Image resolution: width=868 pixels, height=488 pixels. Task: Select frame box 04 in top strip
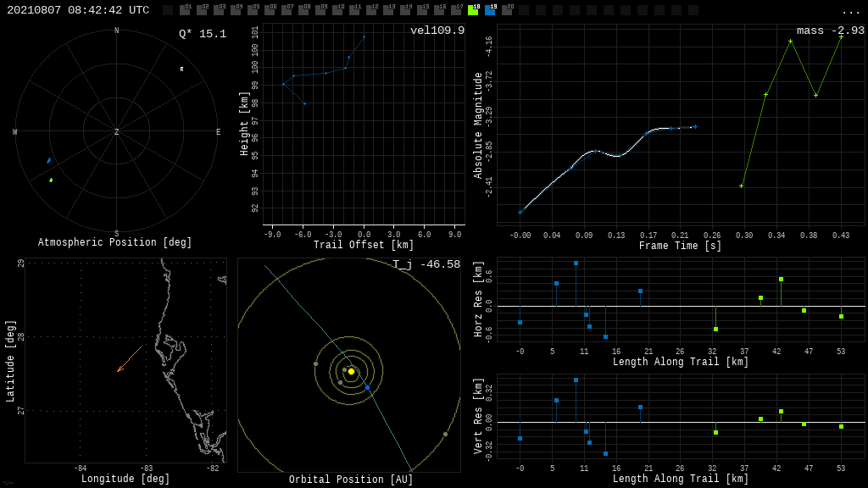click(236, 10)
